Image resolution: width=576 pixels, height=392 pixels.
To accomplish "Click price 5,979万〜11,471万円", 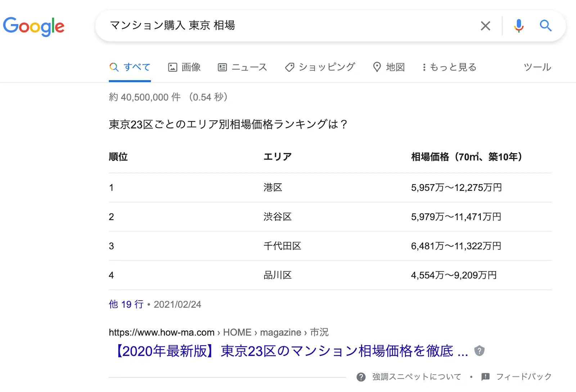I will [x=456, y=217].
